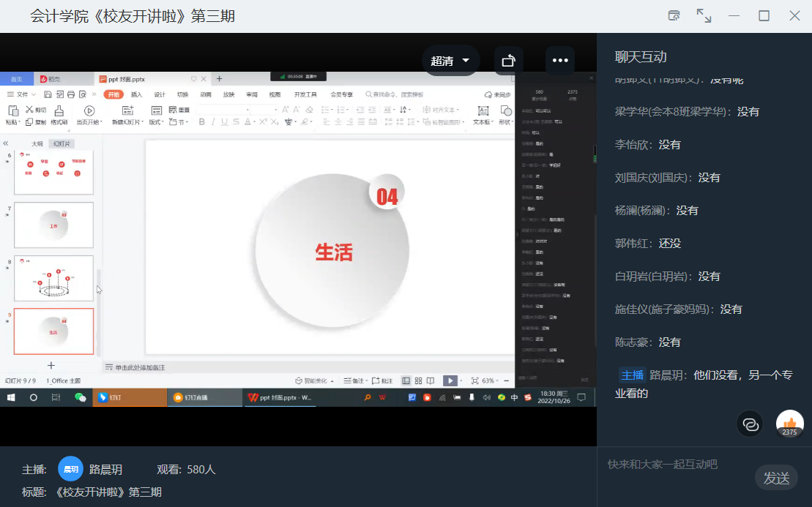Click the WeChat icon in the taskbar
This screenshot has height=507, width=812.
coord(80,397)
